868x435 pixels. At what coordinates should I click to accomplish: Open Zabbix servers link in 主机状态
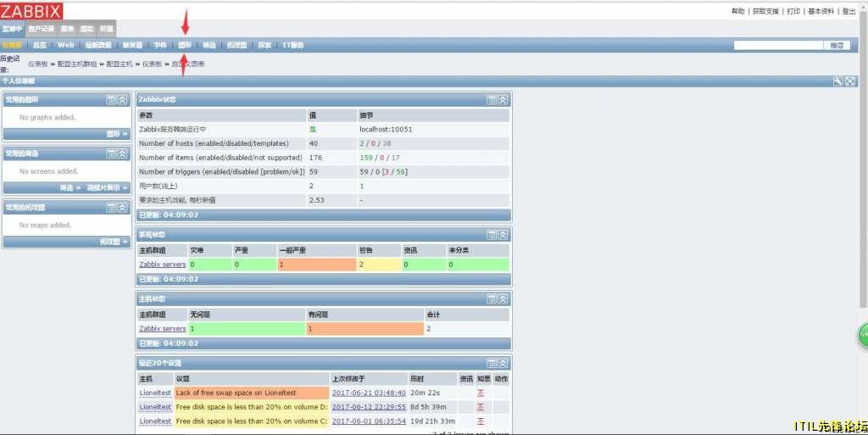coord(163,329)
